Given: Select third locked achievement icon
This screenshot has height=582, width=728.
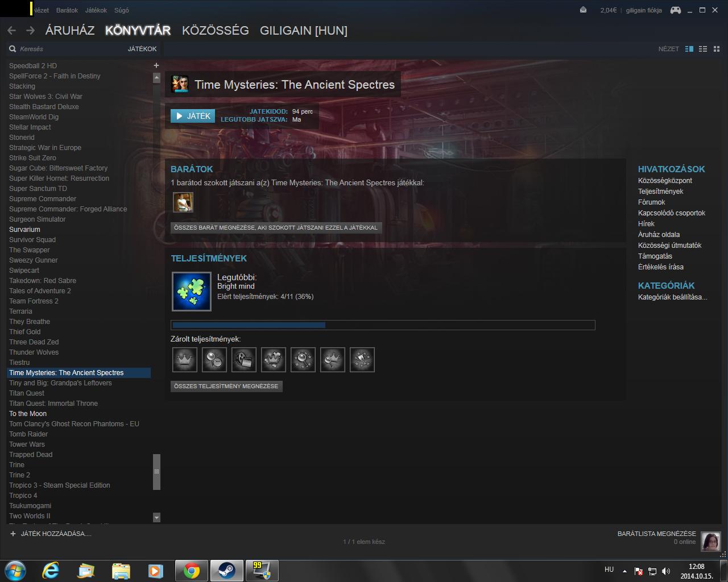Looking at the screenshot, I should click(244, 360).
